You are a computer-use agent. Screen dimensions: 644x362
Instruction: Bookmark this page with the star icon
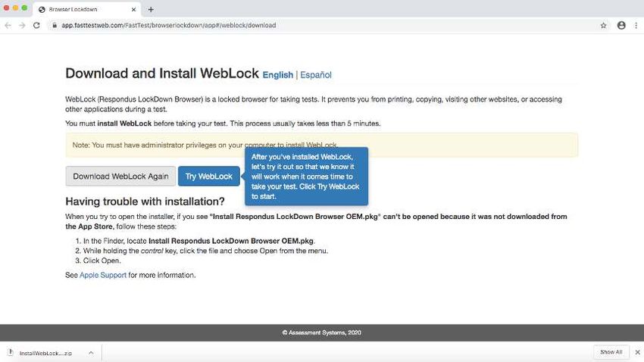(x=603, y=26)
